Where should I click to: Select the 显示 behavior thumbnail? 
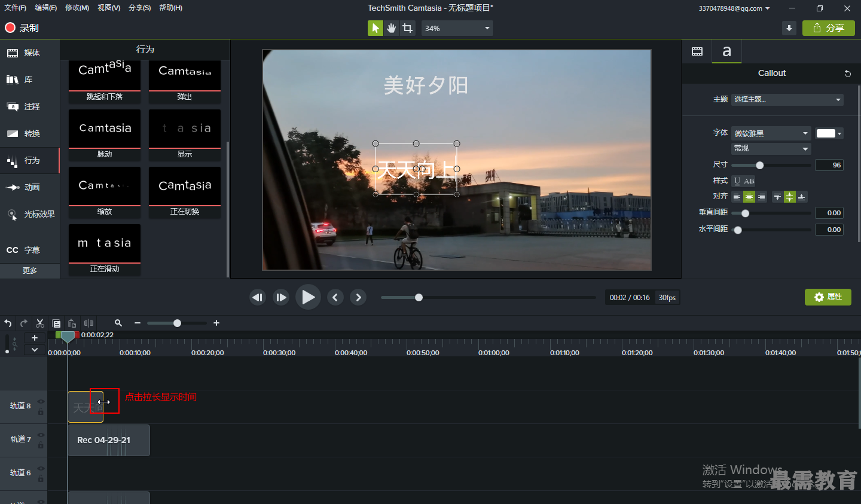[185, 135]
